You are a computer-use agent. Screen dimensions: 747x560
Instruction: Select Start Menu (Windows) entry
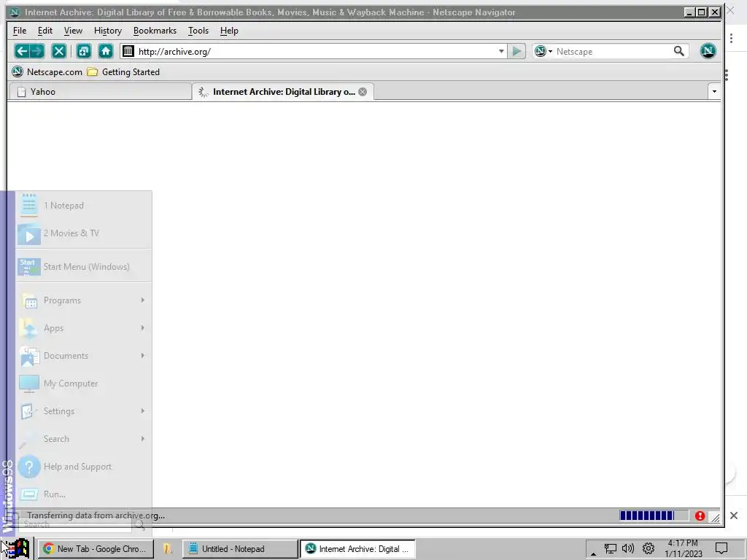click(84, 267)
